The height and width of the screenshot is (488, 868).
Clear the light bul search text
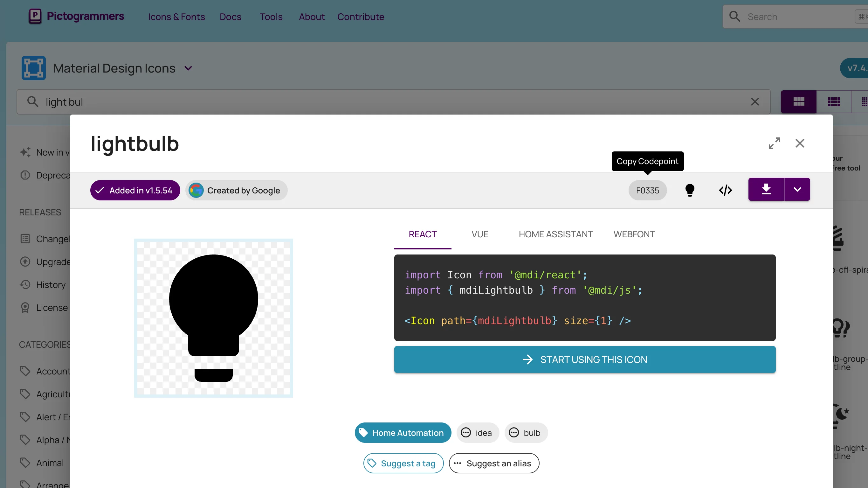(754, 102)
